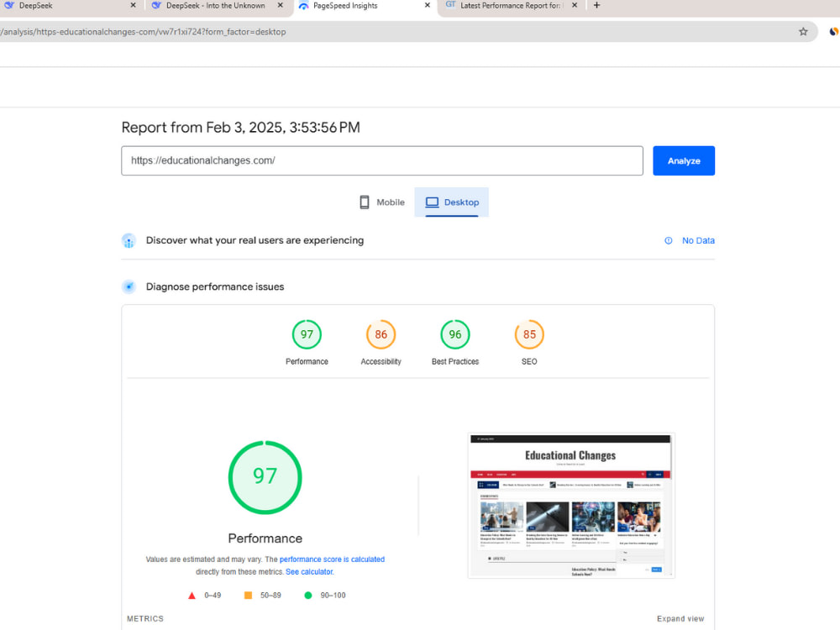Viewport: 840px width, 630px height.
Task: Click the URL field containing educationalchanges.com
Action: 382,160
